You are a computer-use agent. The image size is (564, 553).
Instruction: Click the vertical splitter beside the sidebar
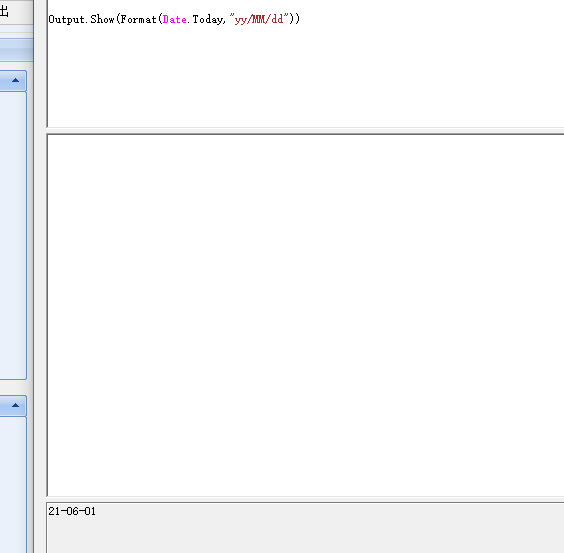point(40,276)
